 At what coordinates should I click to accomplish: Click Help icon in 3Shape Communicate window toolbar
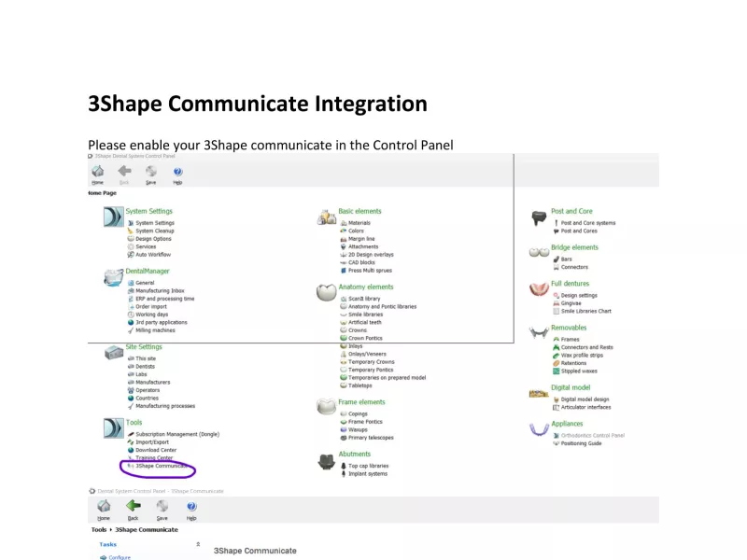191,506
